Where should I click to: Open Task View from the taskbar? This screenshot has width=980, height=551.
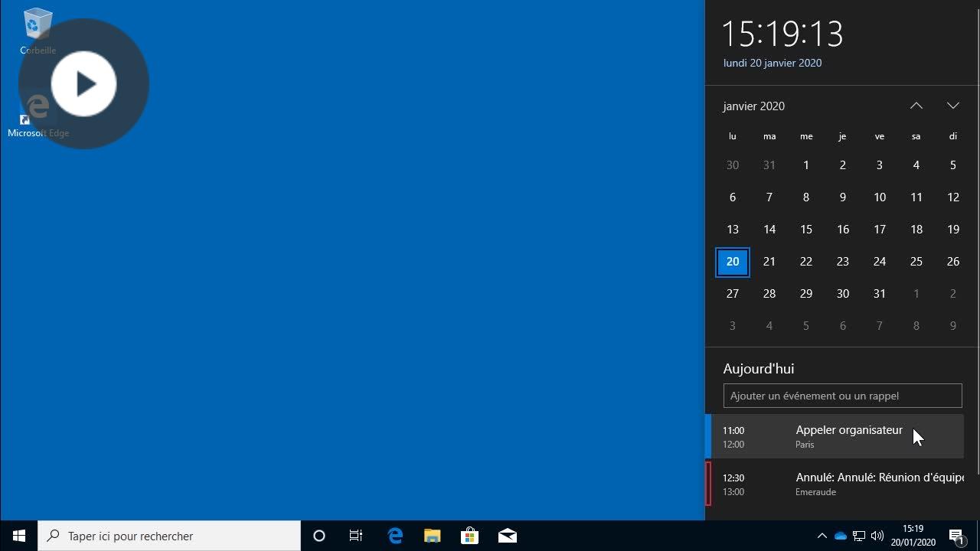click(x=356, y=536)
